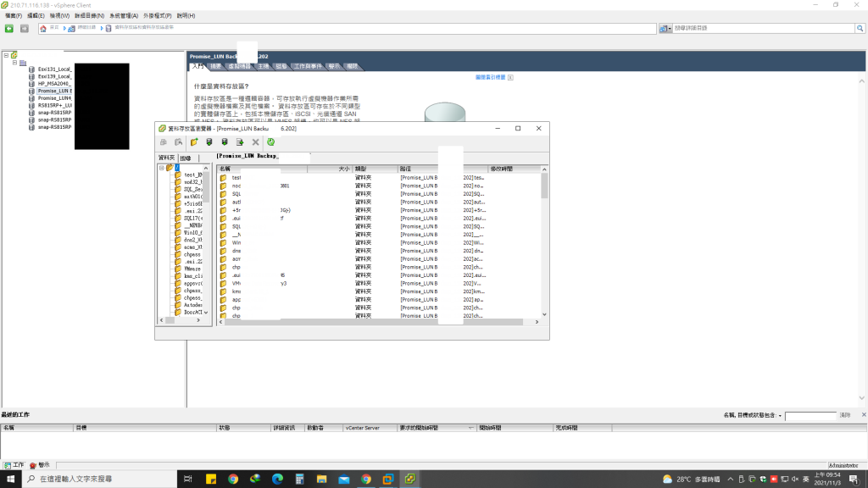Switch to the 虛擬機器 tab

[239, 66]
